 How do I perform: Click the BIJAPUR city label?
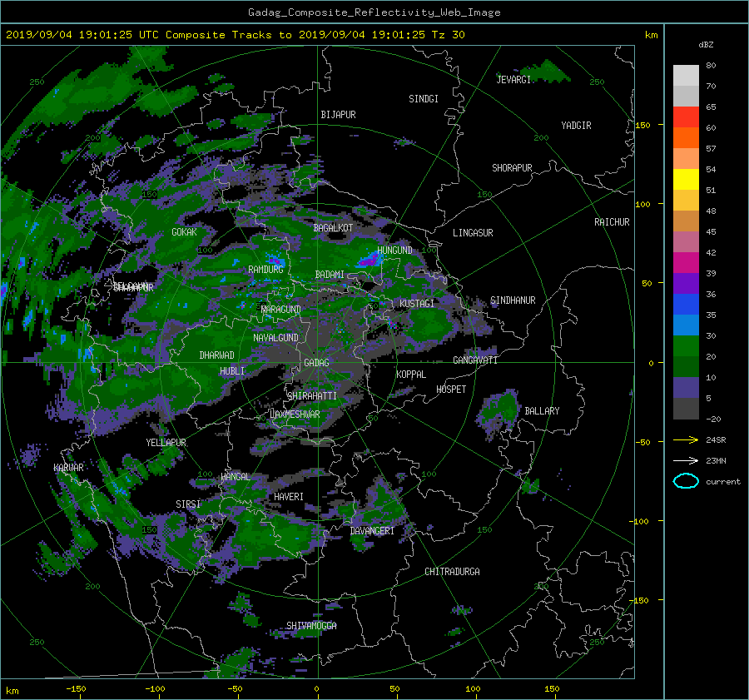click(338, 115)
